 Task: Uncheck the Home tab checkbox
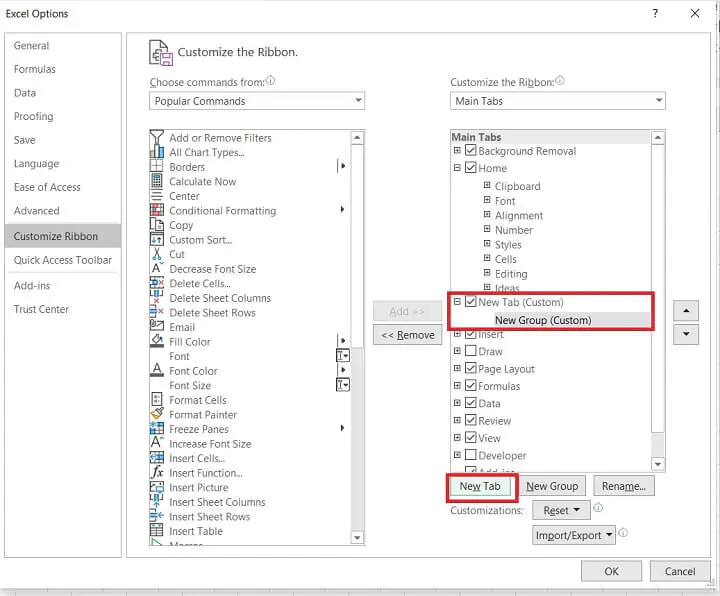[x=471, y=168]
